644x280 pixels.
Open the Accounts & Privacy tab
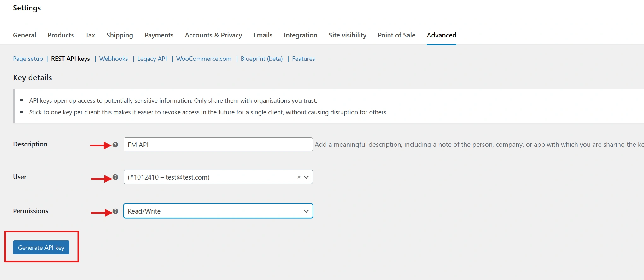coord(214,35)
